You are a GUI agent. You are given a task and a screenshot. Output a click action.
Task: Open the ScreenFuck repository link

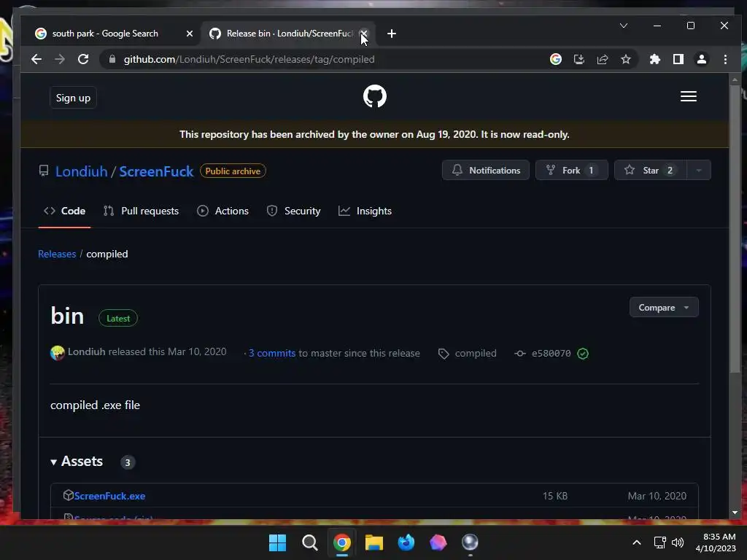[156, 171]
